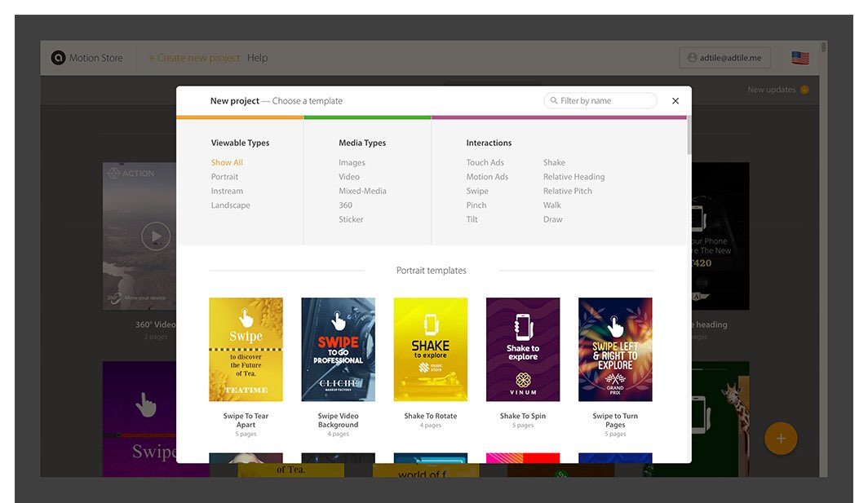Click the orange plus floating button
Viewport: 868px width, 503px height.
click(x=781, y=439)
